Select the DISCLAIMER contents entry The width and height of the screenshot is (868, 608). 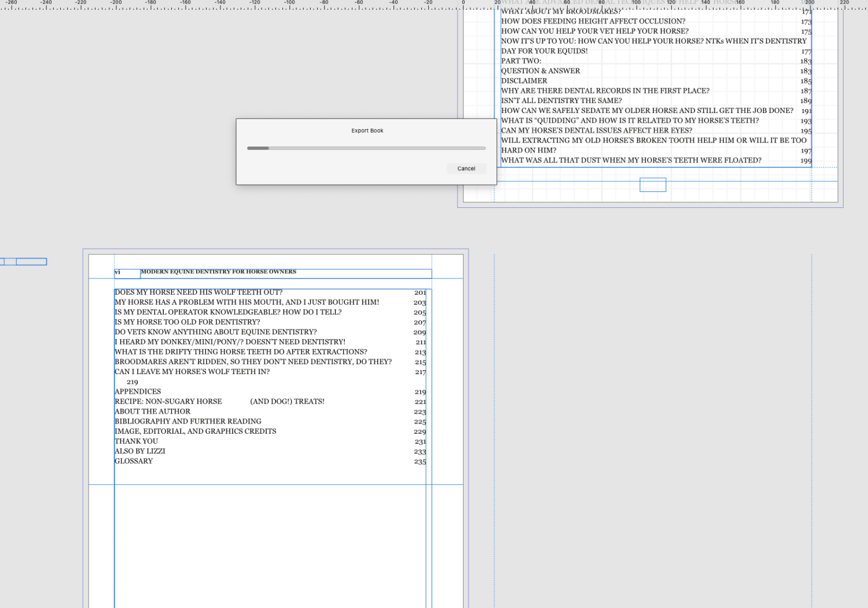pyautogui.click(x=524, y=80)
